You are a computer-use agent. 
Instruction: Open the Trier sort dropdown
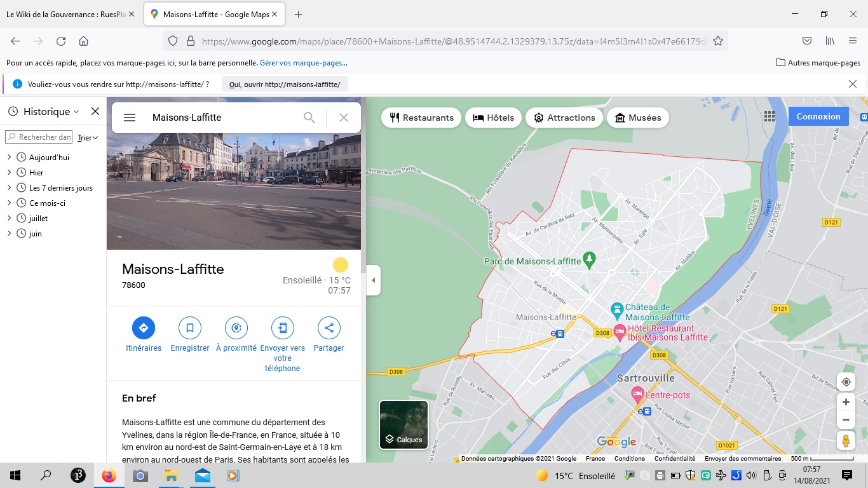coord(88,138)
